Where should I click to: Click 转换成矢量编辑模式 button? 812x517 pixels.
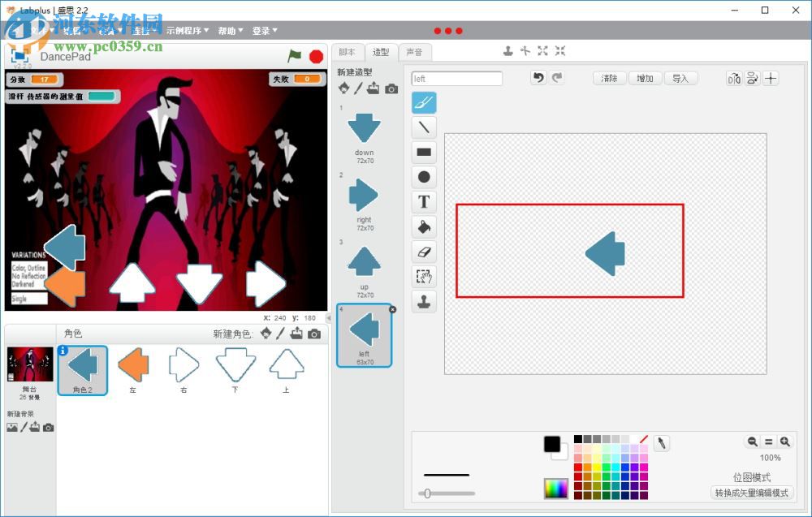point(751,493)
